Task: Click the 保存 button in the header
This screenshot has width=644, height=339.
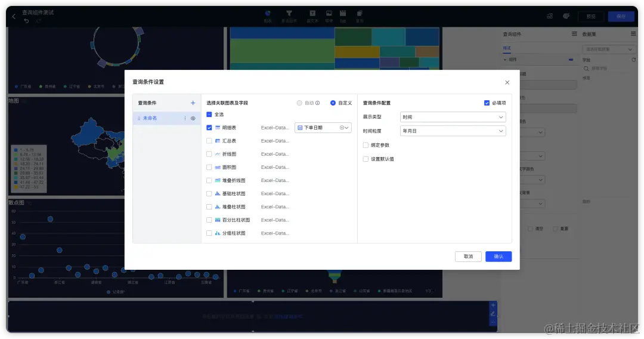Action: point(621,17)
